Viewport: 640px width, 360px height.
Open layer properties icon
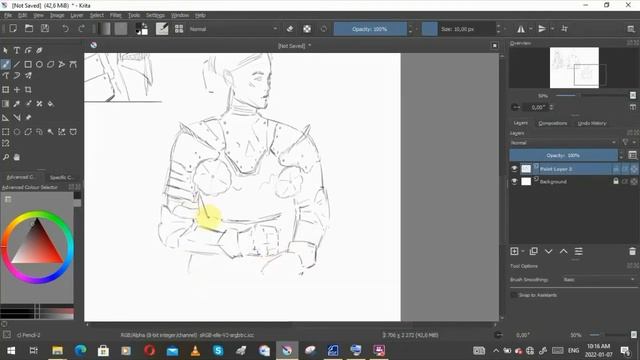click(x=579, y=251)
